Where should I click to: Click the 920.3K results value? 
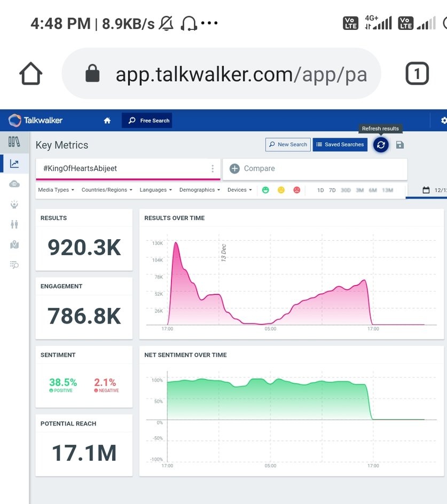[x=84, y=248]
